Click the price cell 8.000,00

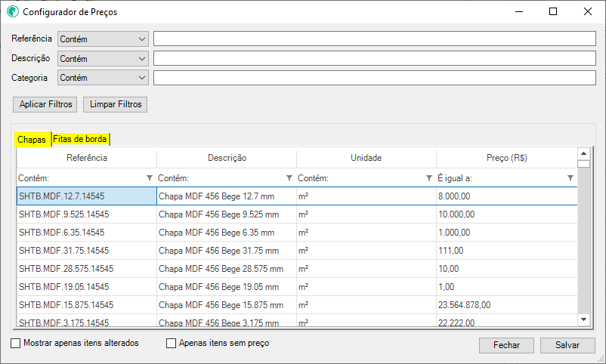point(507,196)
